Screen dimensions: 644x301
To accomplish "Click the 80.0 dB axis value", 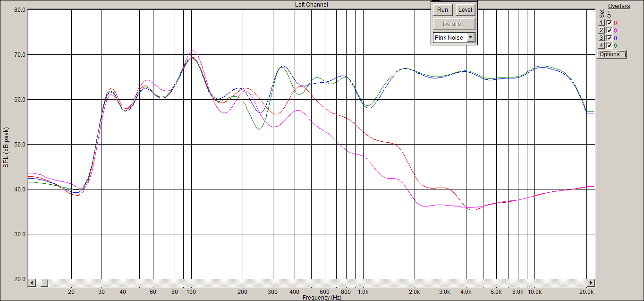I will click(19, 10).
